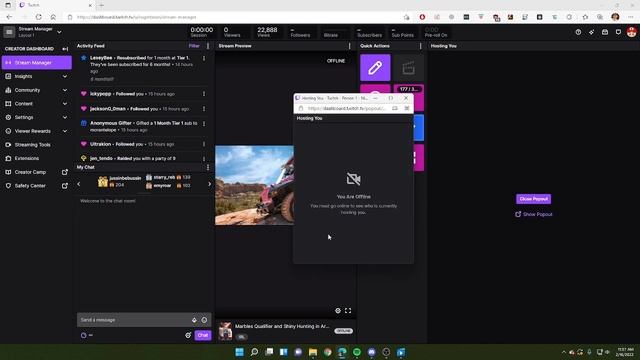Click the Followers stat
The image size is (640, 360).
(x=300, y=32)
